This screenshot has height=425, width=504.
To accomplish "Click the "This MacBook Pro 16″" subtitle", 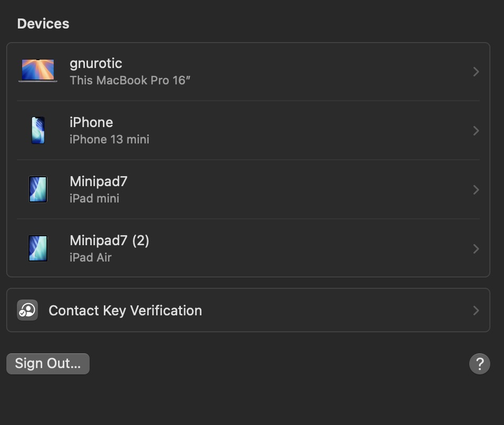I will 130,81.
